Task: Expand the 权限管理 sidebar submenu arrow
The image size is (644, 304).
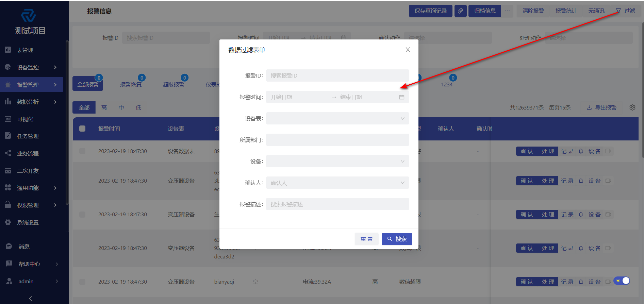Action: [55, 205]
